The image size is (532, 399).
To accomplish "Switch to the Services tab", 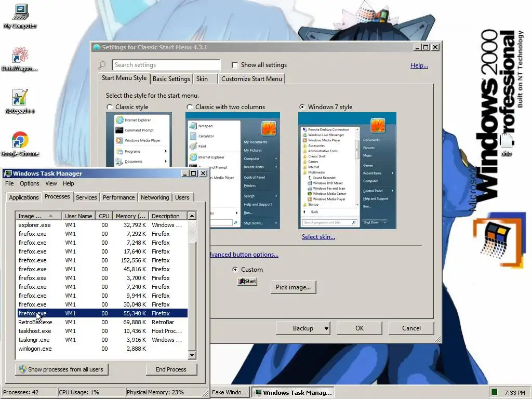I will 86,197.
